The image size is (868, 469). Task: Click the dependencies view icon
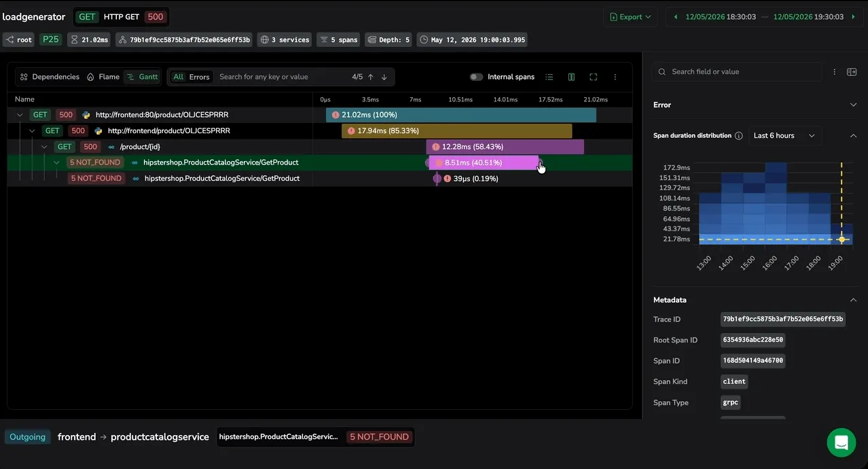pos(24,77)
